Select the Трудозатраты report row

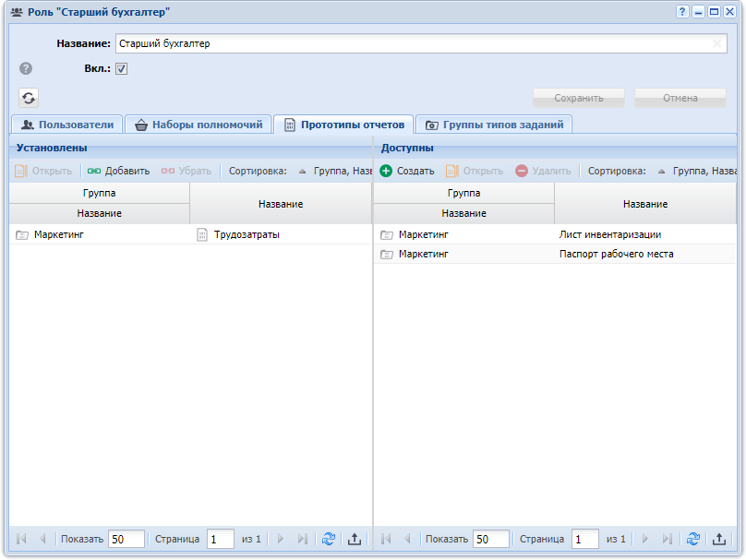tap(190, 234)
